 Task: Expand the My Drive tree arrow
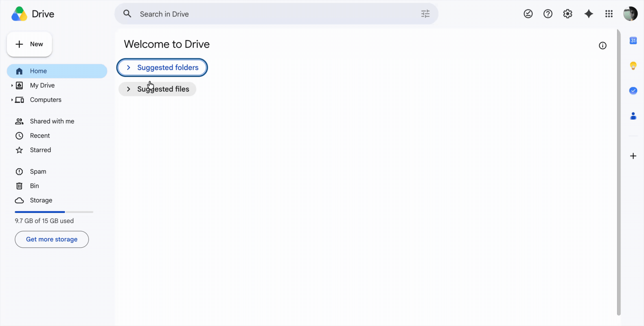coord(12,85)
